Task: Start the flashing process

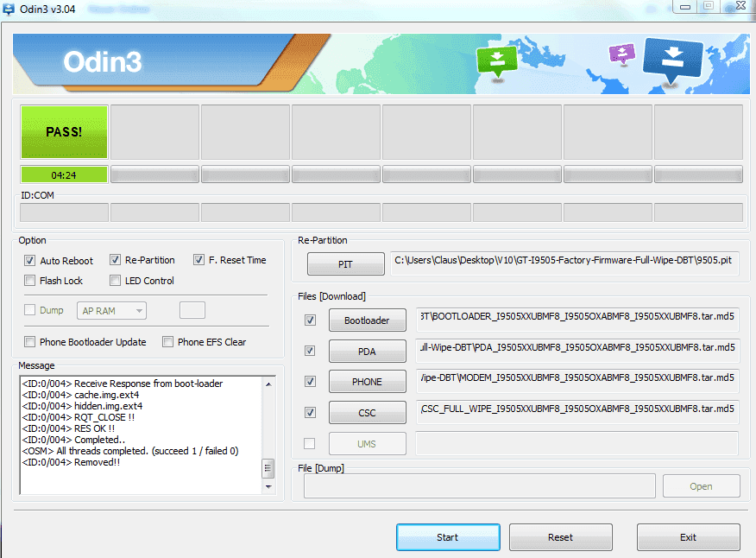Action: pos(448,537)
